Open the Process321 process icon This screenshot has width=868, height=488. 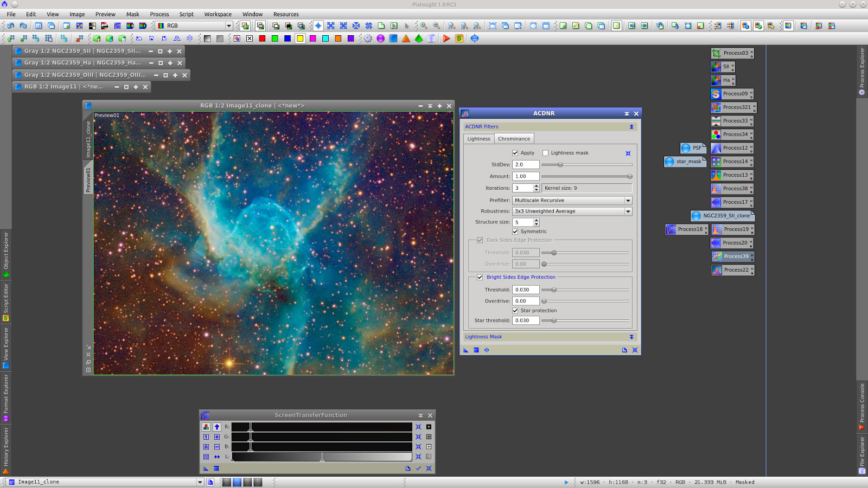[x=733, y=107]
